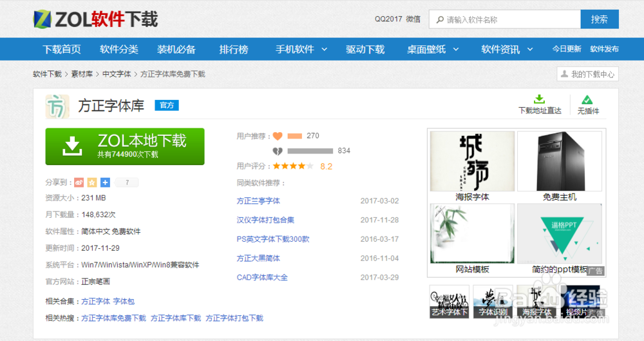Click 方正字体打包下载 hot search link
This screenshot has width=644, height=341.
234,318
